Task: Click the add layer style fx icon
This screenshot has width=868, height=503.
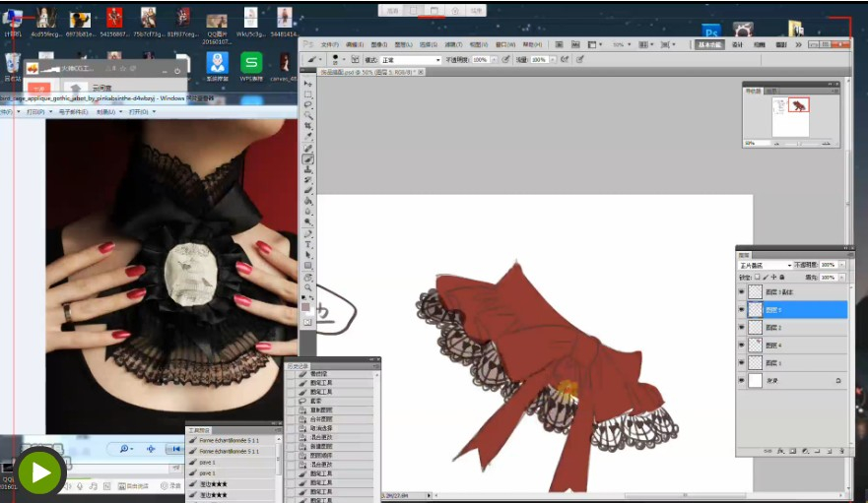Action: 780,452
